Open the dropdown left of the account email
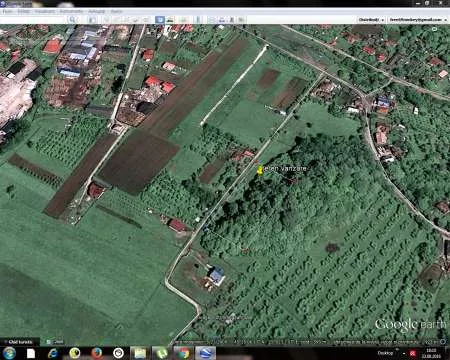The height and width of the screenshot is (360, 450). point(371,20)
